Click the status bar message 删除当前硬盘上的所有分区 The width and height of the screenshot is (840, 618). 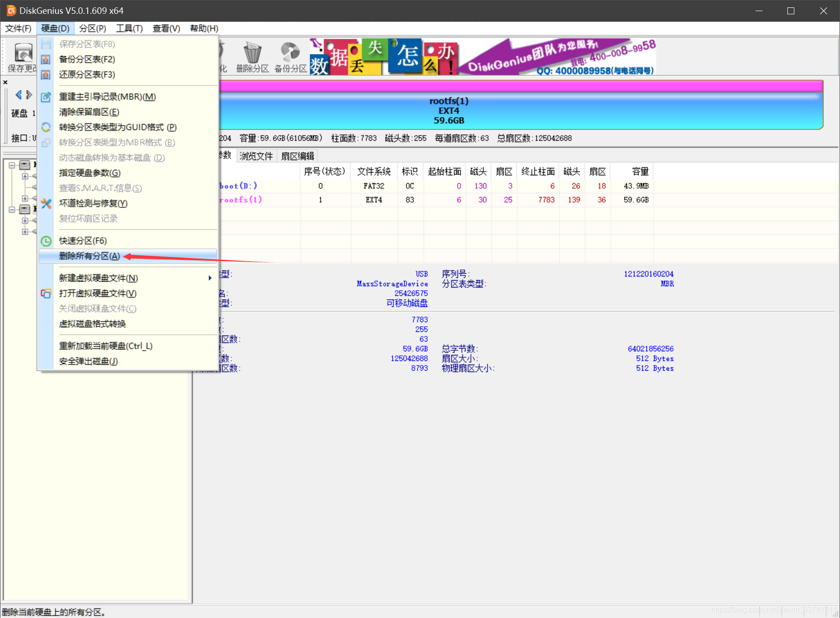[54, 612]
